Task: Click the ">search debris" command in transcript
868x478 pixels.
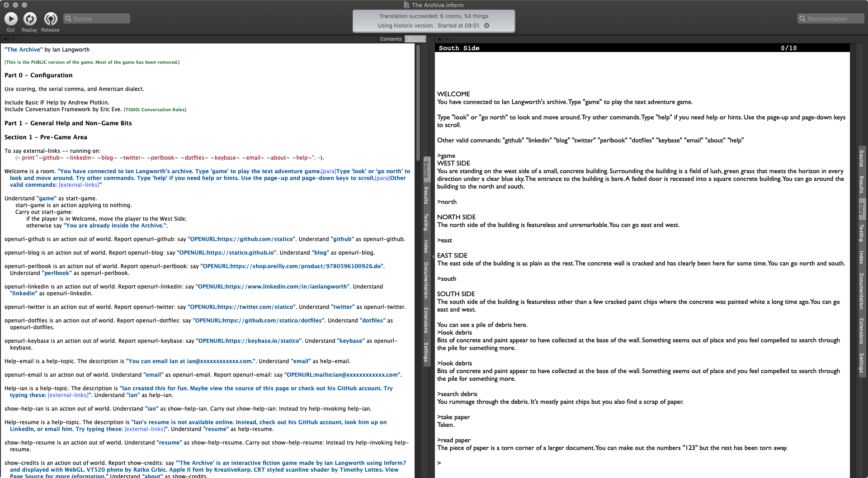Action: (x=457, y=394)
